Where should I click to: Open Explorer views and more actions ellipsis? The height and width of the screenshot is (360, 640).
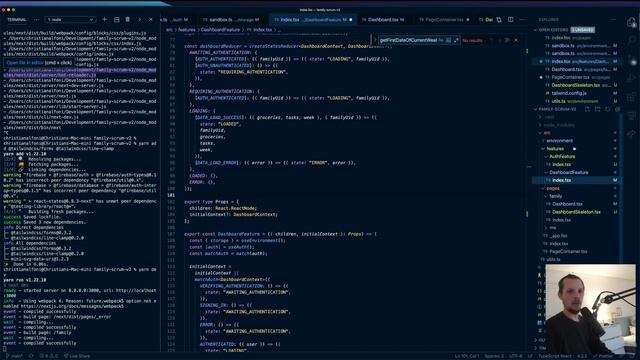[613, 19]
